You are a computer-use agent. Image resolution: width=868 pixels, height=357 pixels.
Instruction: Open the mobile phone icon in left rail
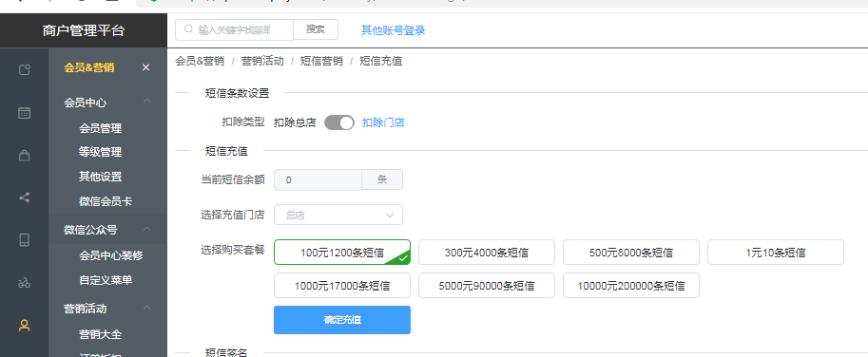pyautogui.click(x=25, y=240)
